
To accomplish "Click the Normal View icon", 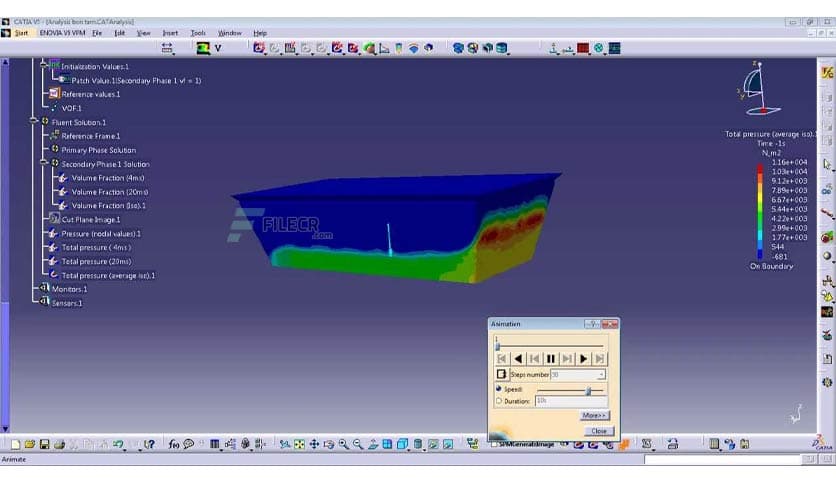I will click(373, 444).
